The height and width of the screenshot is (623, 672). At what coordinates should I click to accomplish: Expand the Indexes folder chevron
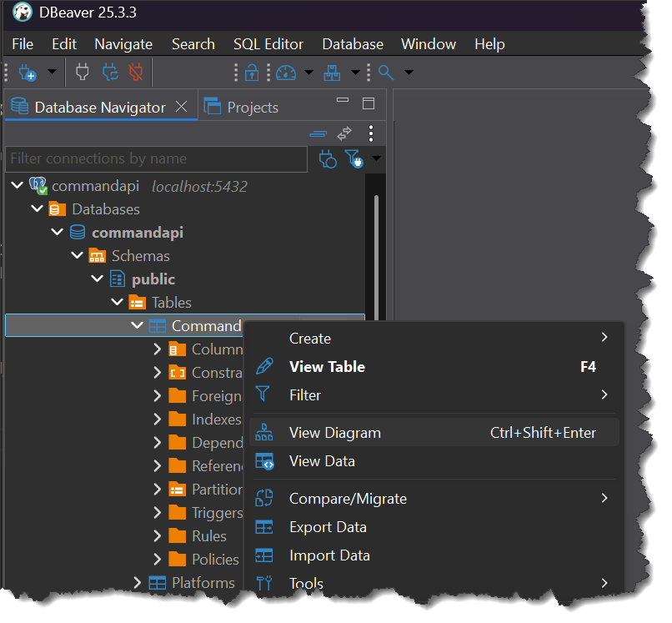(158, 419)
